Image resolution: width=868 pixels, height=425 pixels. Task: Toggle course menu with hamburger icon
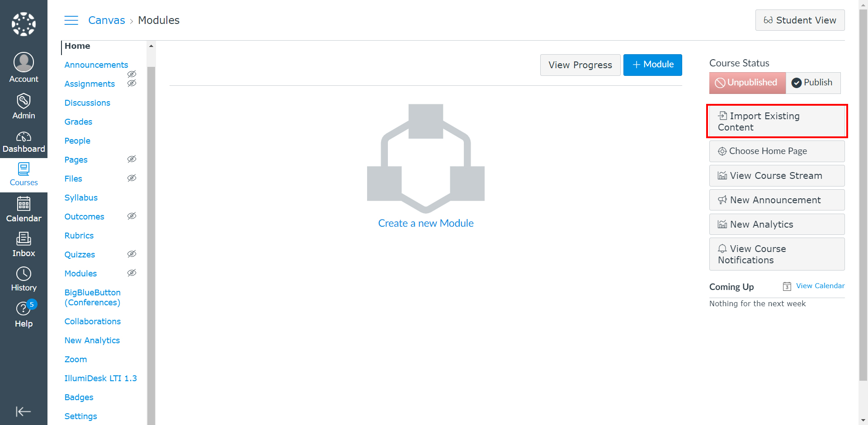point(71,20)
